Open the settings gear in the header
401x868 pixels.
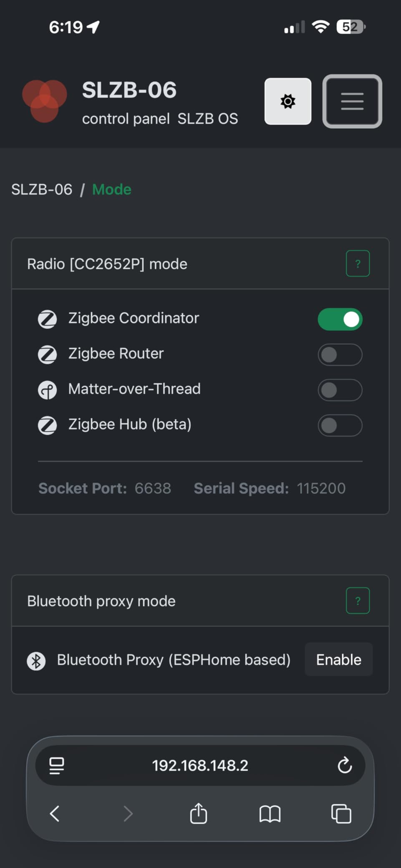[x=288, y=101]
